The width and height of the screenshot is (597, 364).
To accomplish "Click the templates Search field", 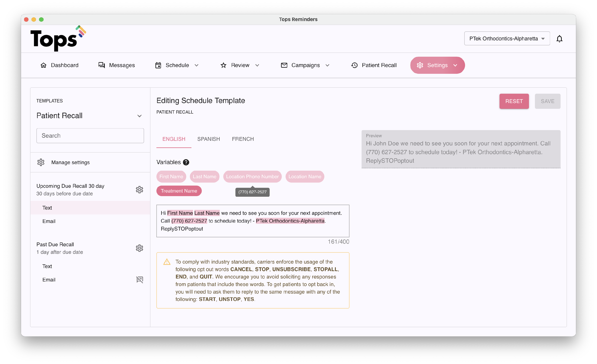I will [x=90, y=136].
